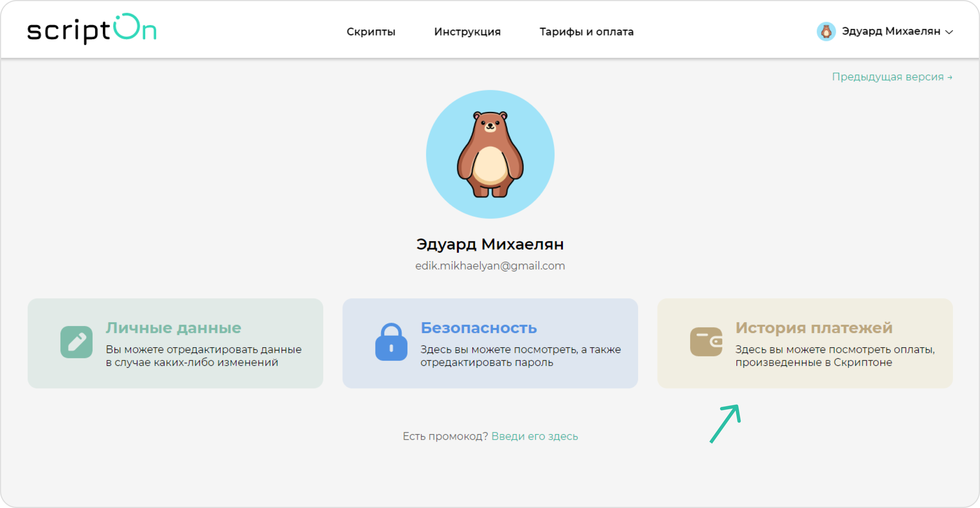Click the profile name below avatar
Viewport: 980px width, 508px height.
[490, 244]
